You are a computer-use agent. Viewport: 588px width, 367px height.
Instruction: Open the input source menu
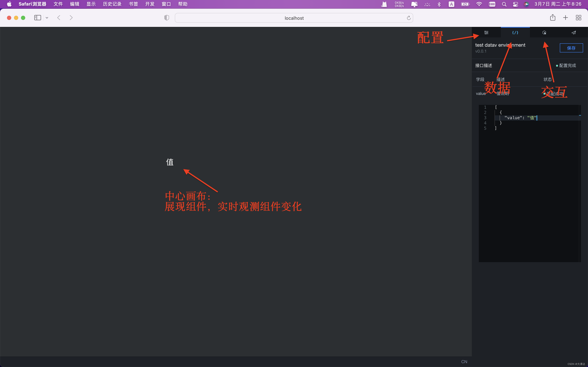(x=451, y=4)
